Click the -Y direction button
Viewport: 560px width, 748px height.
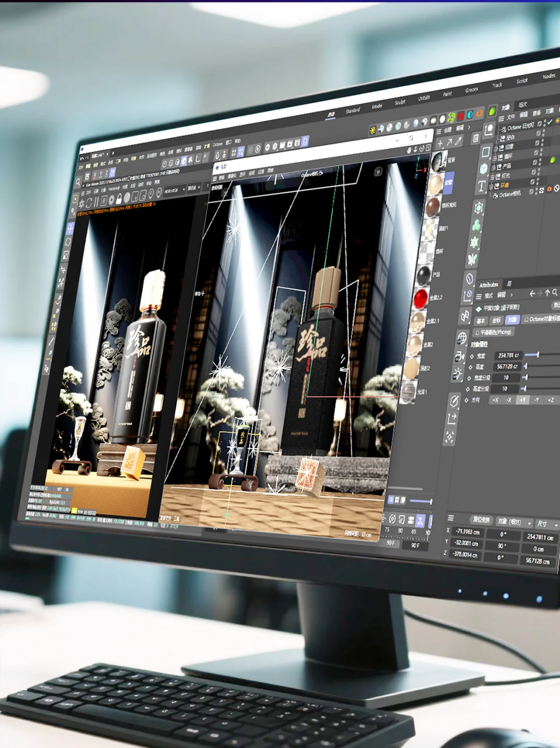tap(537, 400)
